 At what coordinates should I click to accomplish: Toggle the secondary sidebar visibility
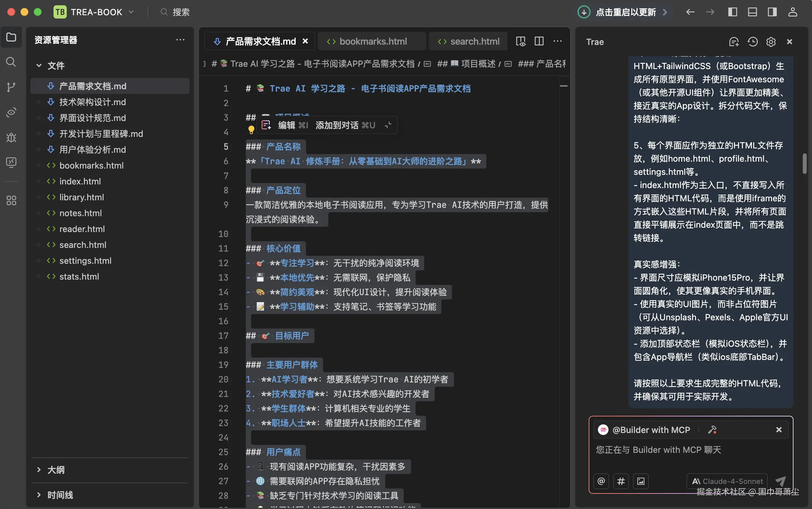(x=772, y=12)
